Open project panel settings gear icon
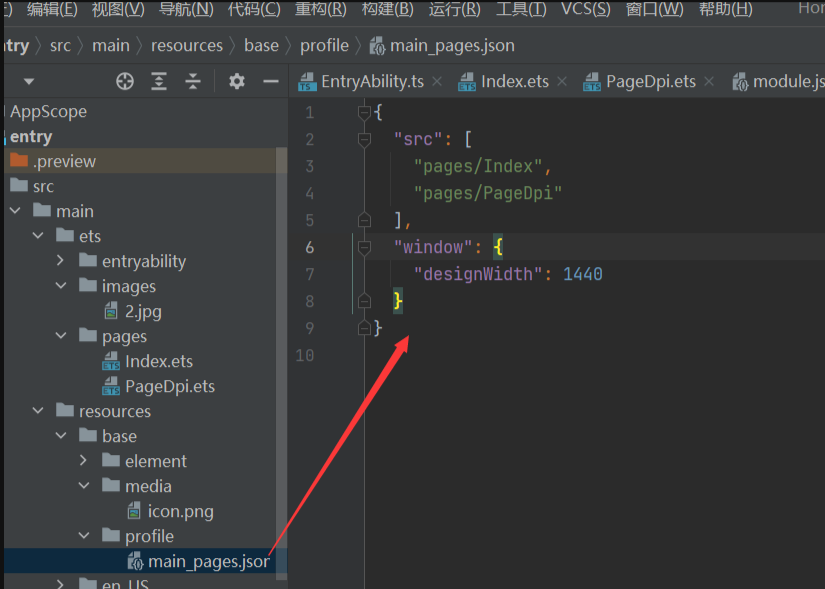 pos(236,82)
